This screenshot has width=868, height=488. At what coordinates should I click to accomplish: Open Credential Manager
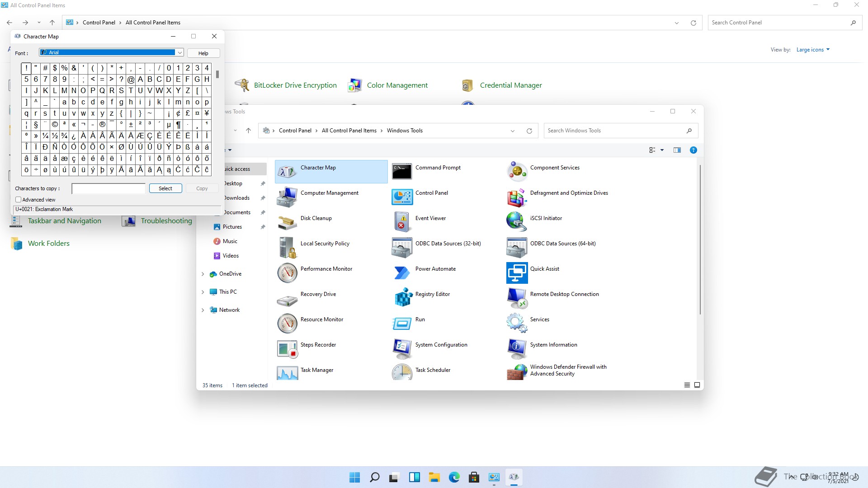click(x=502, y=85)
